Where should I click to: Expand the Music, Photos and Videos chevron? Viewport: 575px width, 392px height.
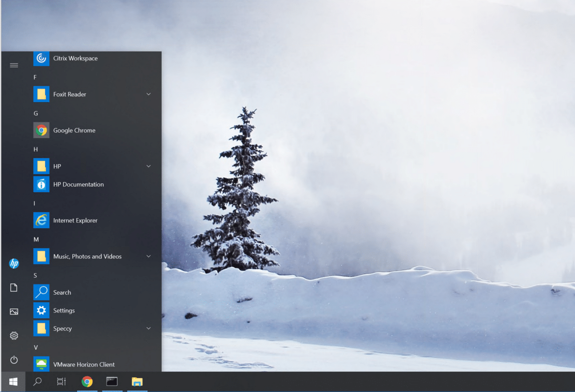tap(148, 256)
